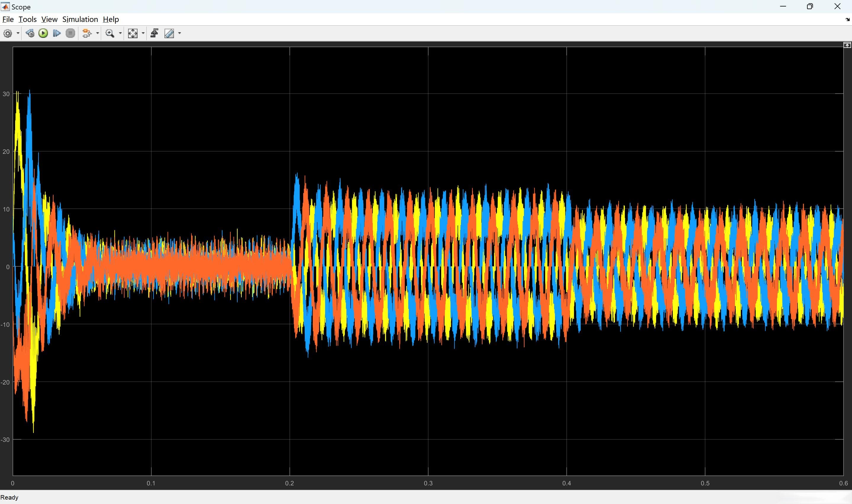Viewport: 852px width, 504px height.
Task: Click the 0.4 label on the time axis
Action: [567, 483]
